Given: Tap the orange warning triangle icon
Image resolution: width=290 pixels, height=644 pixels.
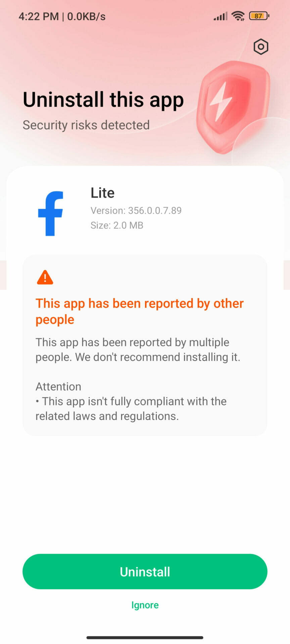Looking at the screenshot, I should coord(45,277).
